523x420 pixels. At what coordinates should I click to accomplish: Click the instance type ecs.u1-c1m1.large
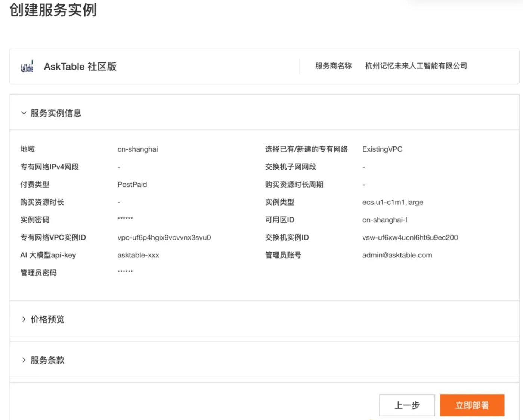(x=393, y=202)
